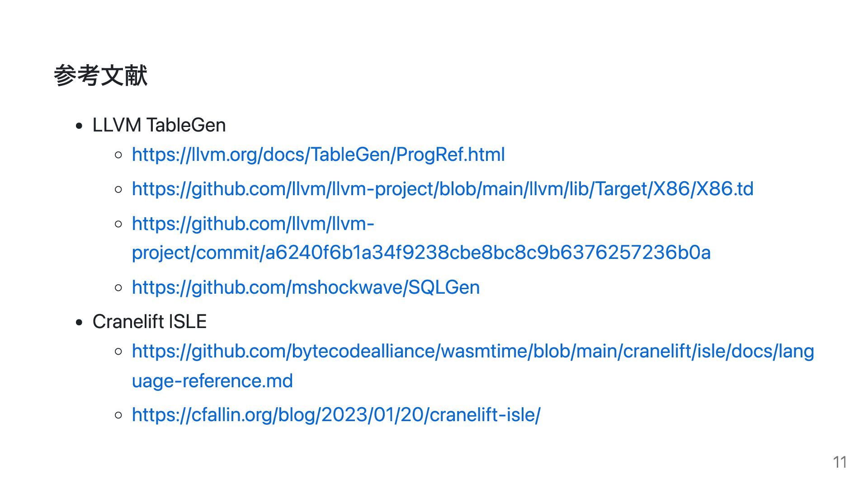Click the hollow bullet before the cfallin.org link
The height and width of the screenshot is (488, 868).
coord(119,415)
